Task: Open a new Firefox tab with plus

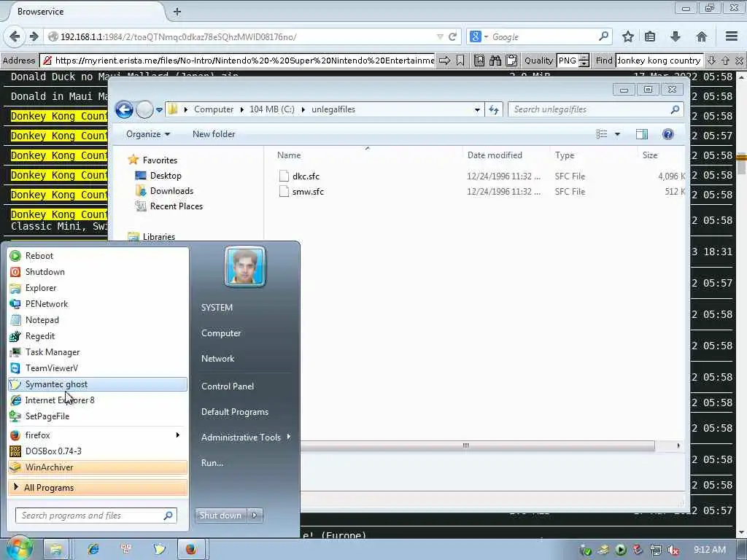Action: (x=177, y=12)
